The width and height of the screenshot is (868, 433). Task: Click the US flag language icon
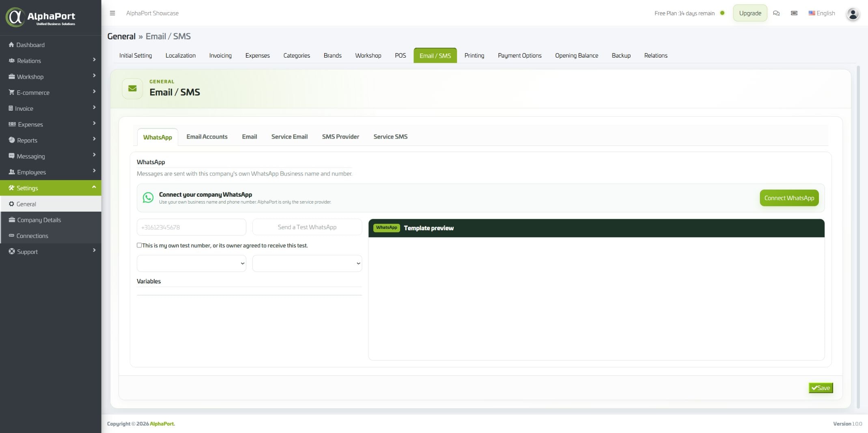tap(812, 13)
